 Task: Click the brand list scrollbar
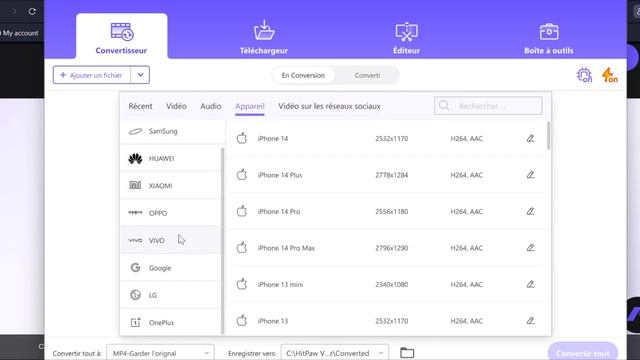click(222, 241)
